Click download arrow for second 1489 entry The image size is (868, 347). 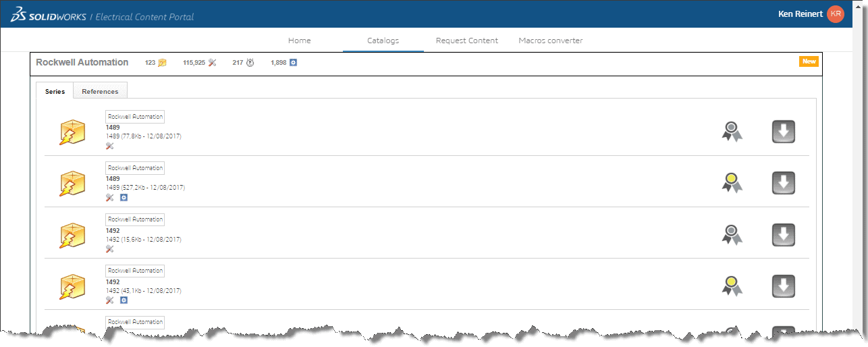coord(783,183)
